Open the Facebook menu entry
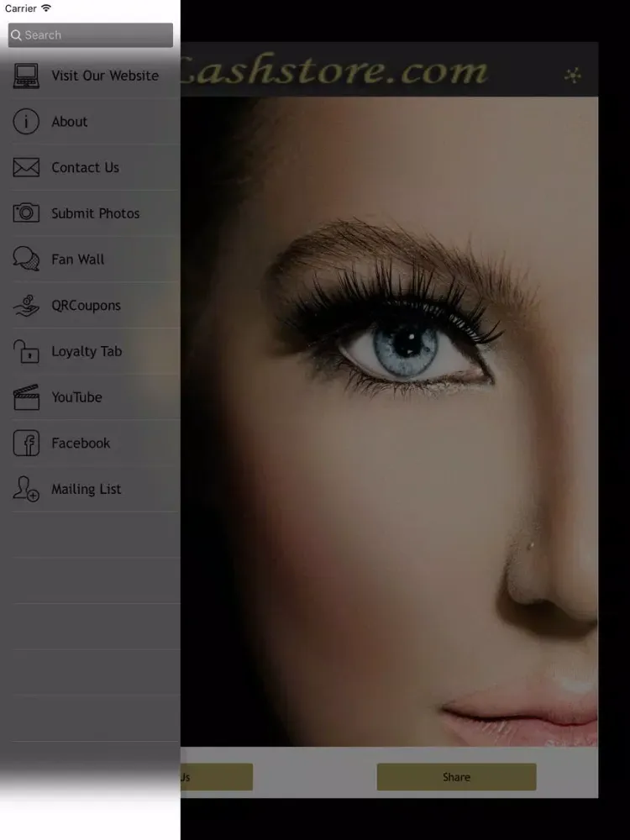The width and height of the screenshot is (630, 840). [90, 443]
